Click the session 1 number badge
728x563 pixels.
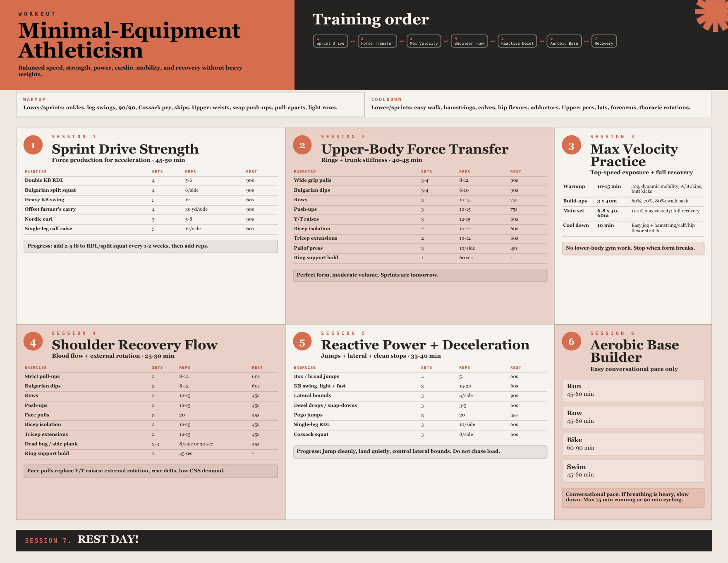point(33,145)
